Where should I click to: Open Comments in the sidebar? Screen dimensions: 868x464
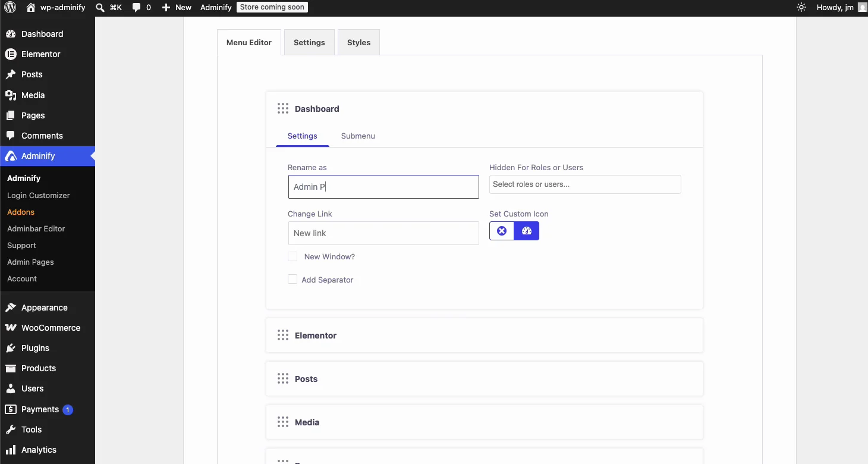click(48, 136)
